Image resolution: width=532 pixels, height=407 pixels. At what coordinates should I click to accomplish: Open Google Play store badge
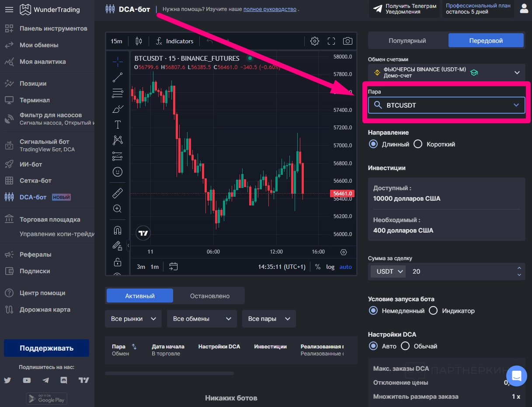click(46, 398)
